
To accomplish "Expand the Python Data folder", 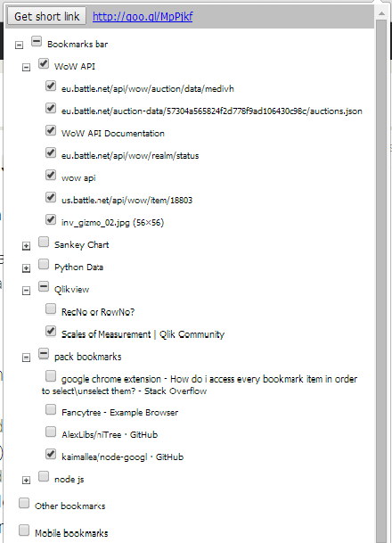I will 27,268.
